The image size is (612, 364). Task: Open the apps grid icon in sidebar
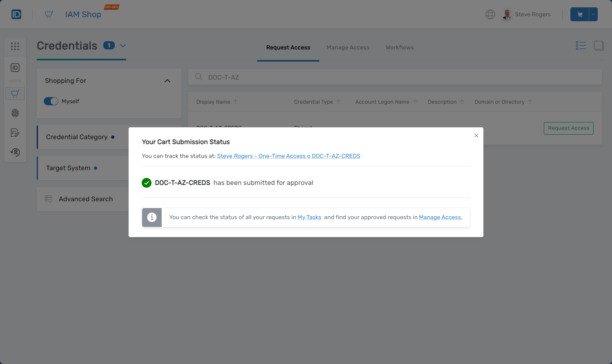[15, 47]
